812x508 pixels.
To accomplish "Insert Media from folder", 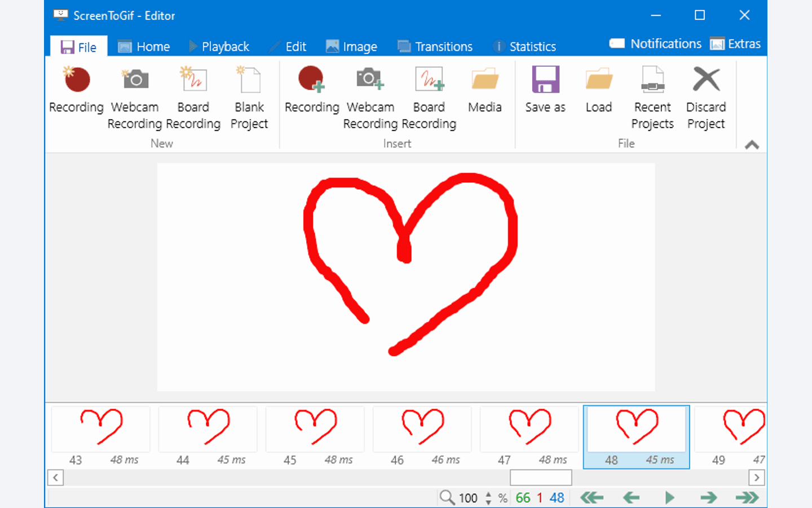I will (485, 90).
